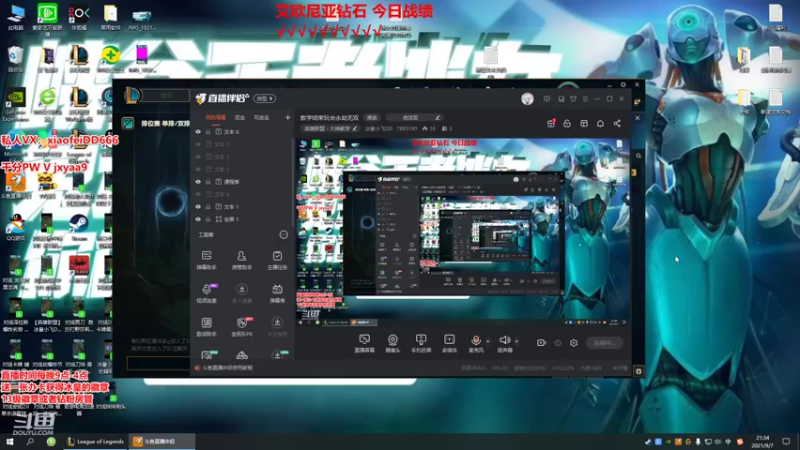Select the 课程表 layer row
The width and height of the screenshot is (800, 450).
[242, 182]
